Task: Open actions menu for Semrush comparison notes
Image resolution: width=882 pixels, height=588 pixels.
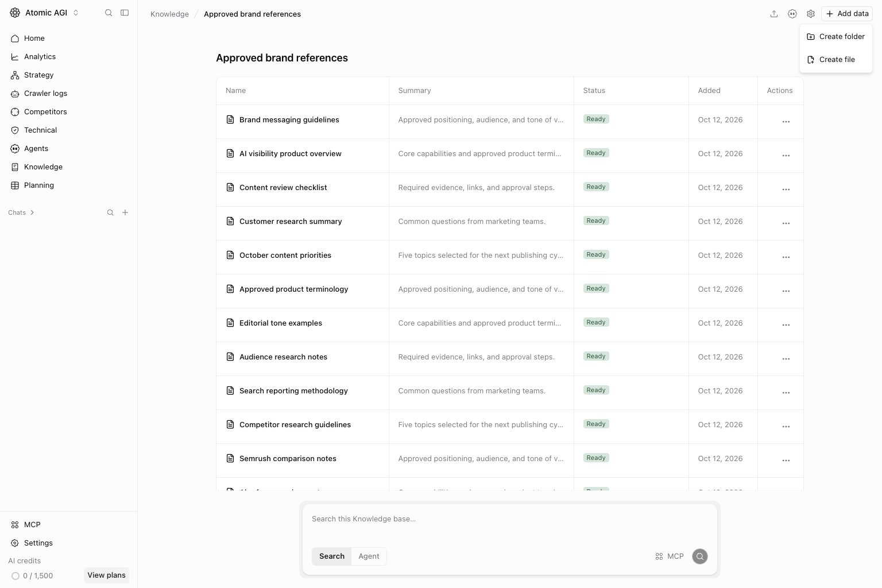Action: pyautogui.click(x=786, y=461)
